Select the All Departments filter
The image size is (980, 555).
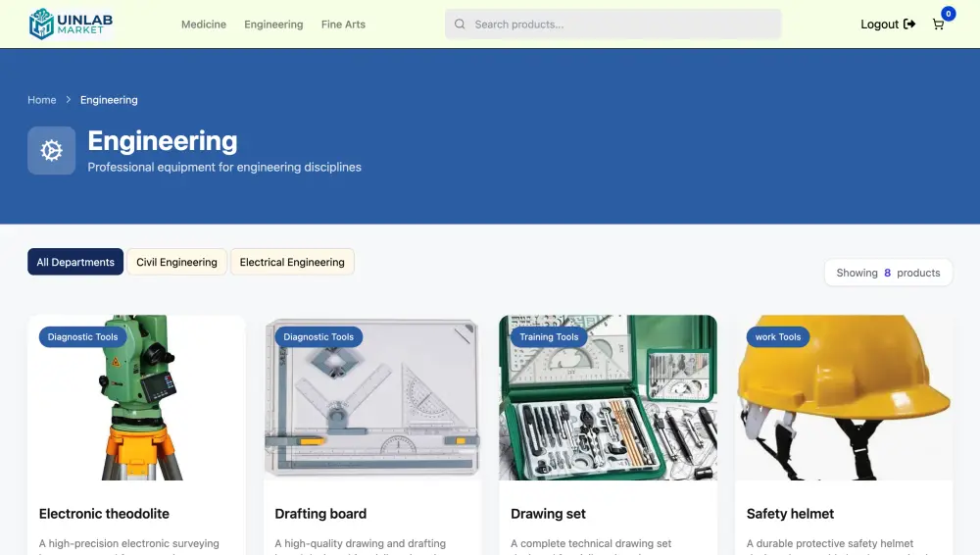(x=75, y=262)
